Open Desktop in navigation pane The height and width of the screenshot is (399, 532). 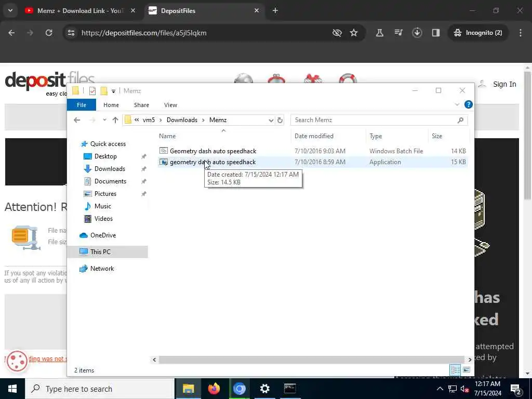click(x=105, y=156)
